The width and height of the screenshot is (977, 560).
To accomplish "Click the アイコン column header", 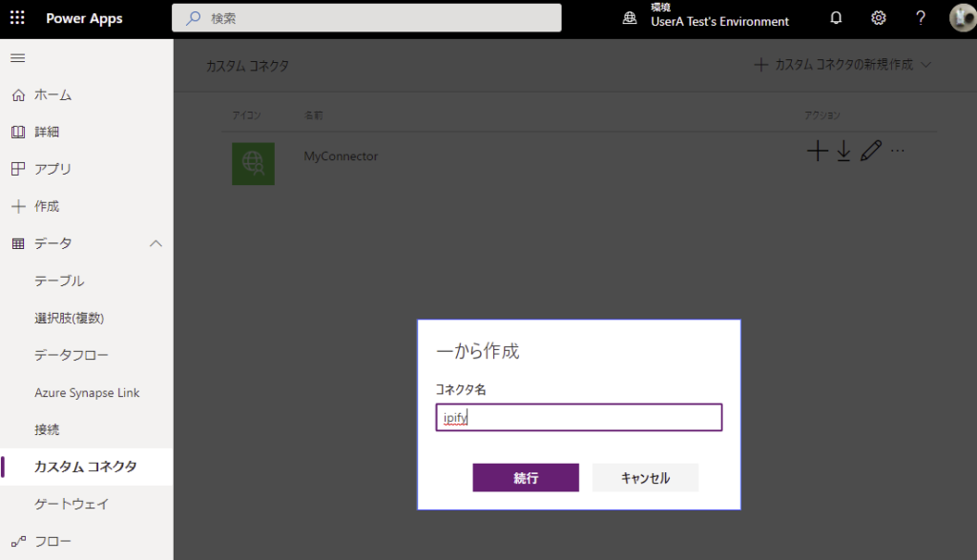I will pos(247,115).
